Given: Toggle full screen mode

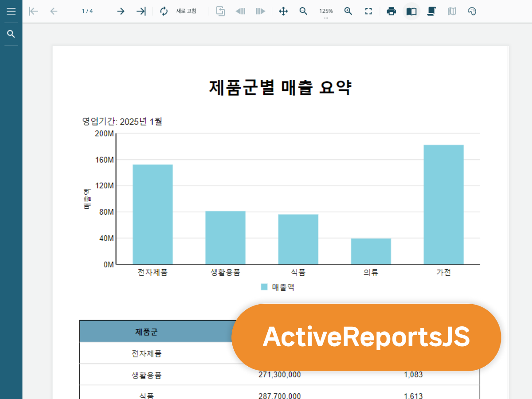Looking at the screenshot, I should 368,12.
